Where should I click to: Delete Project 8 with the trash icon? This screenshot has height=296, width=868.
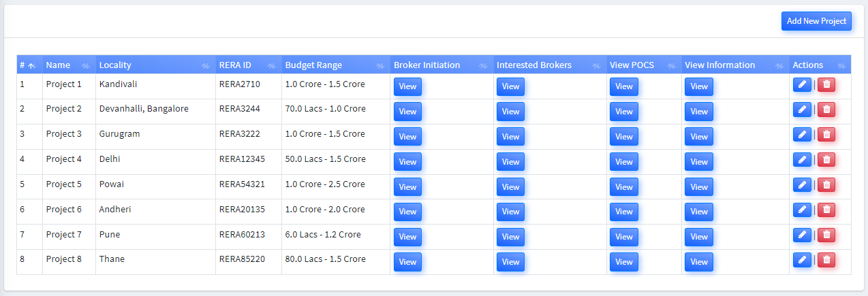[826, 260]
